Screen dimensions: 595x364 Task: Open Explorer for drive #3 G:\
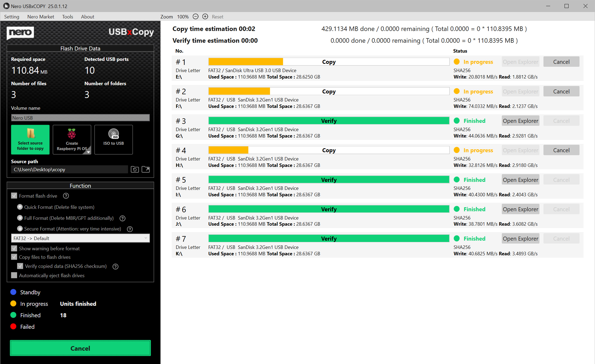click(520, 121)
